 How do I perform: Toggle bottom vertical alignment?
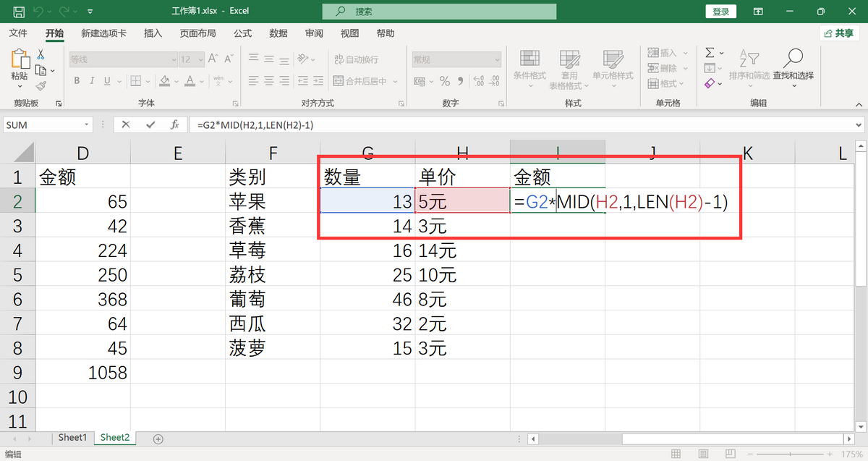click(286, 59)
